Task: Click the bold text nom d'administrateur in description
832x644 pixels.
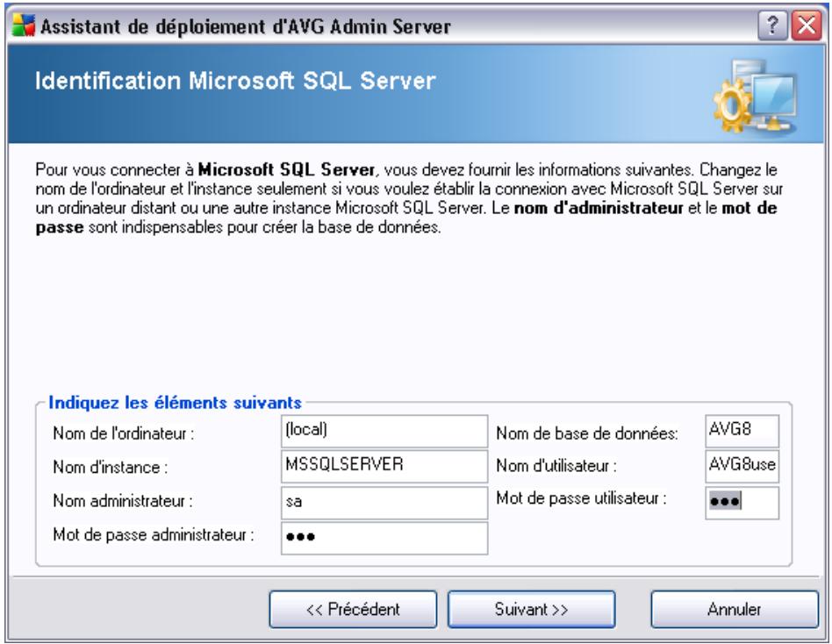Action: [599, 208]
